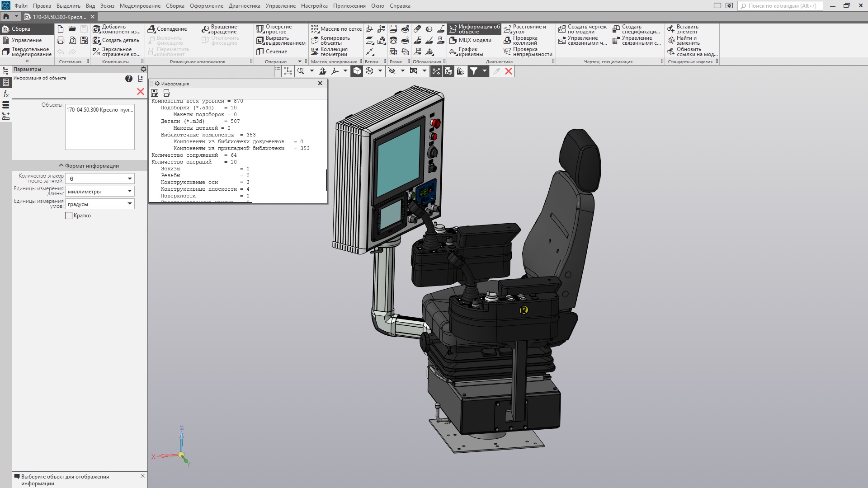This screenshot has height=488, width=868.
Task: Click the Print icon in Информация window
Action: click(x=166, y=93)
